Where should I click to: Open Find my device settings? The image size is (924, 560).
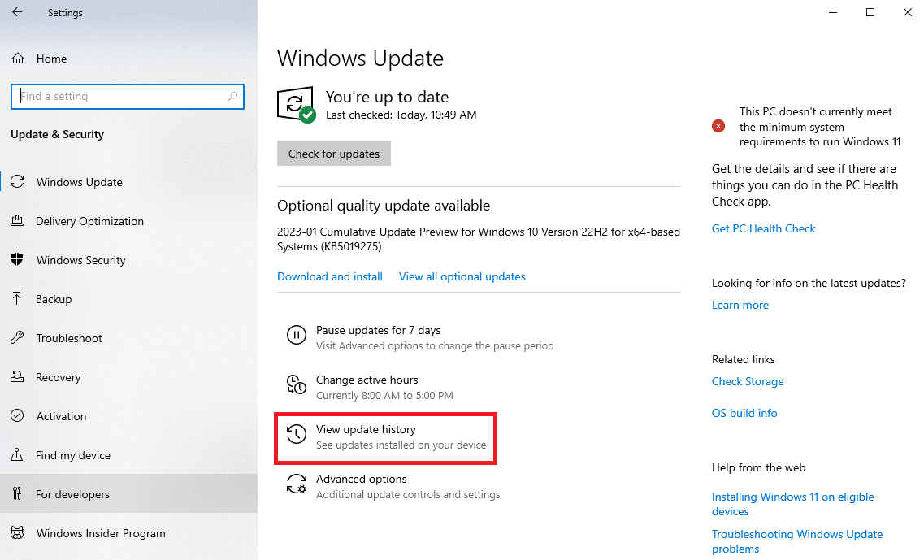click(x=128, y=454)
